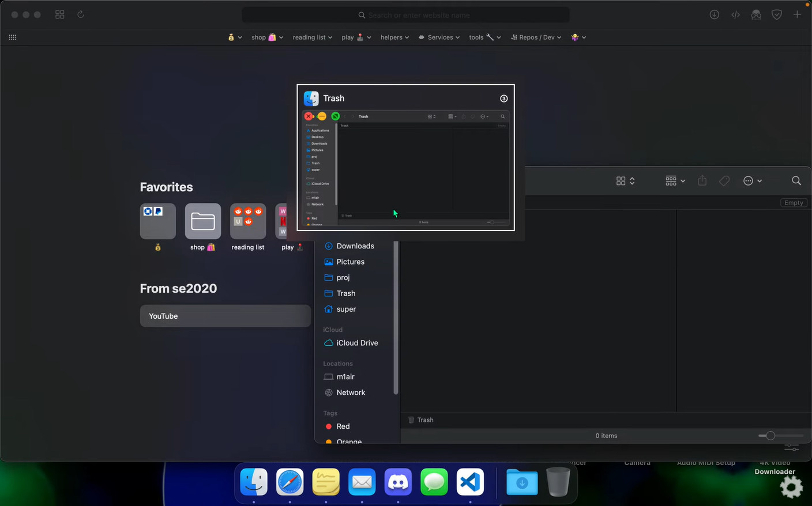Viewport: 812px width, 506px height.
Task: Click the Finder app icon beside Trash title
Action: (311, 99)
